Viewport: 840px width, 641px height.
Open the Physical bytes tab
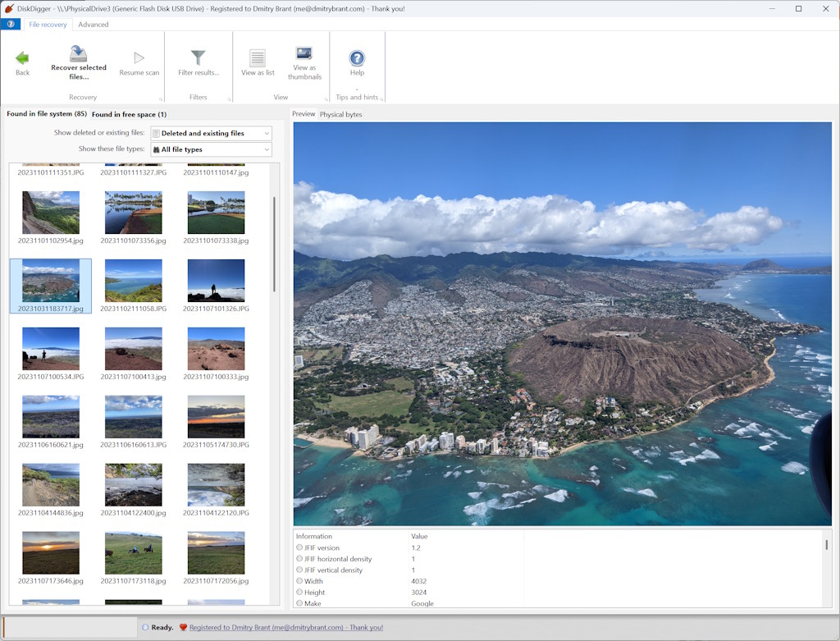click(340, 114)
